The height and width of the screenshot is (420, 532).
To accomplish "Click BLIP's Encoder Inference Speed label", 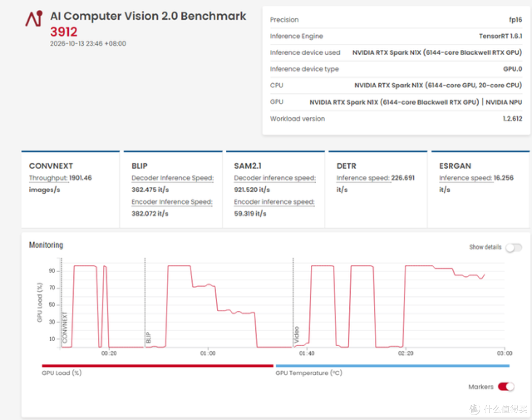I will click(x=172, y=202).
